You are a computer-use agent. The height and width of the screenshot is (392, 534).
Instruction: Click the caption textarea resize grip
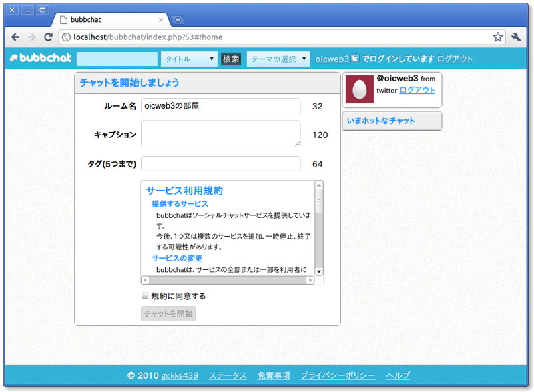(297, 144)
